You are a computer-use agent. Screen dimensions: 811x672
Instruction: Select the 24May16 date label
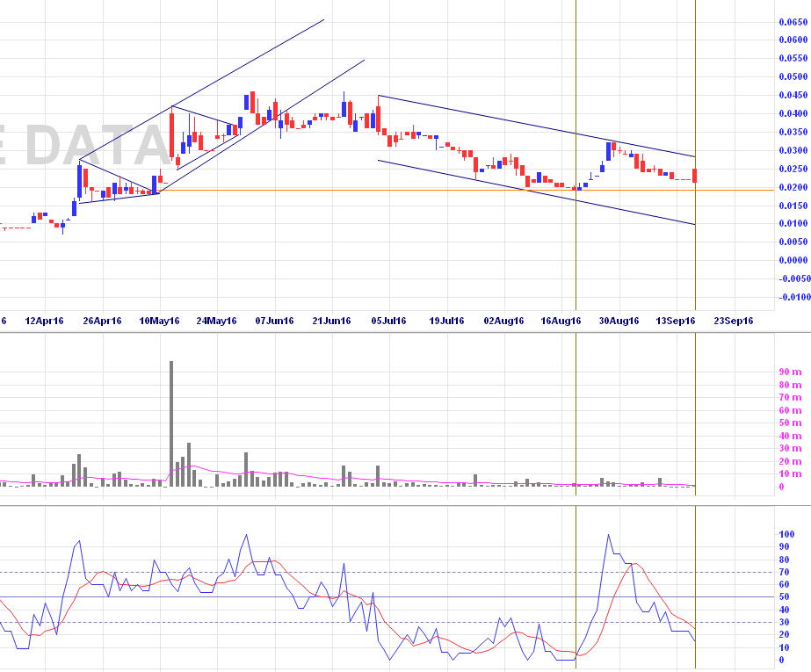(x=216, y=321)
